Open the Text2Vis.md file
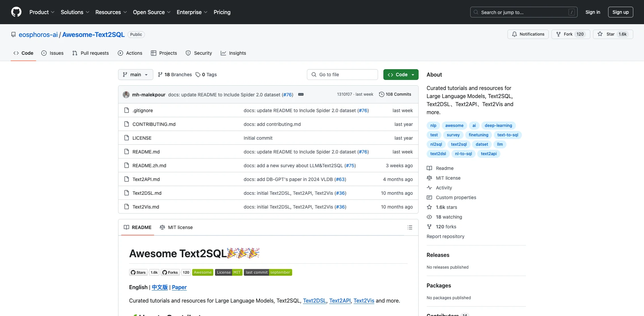 146,207
